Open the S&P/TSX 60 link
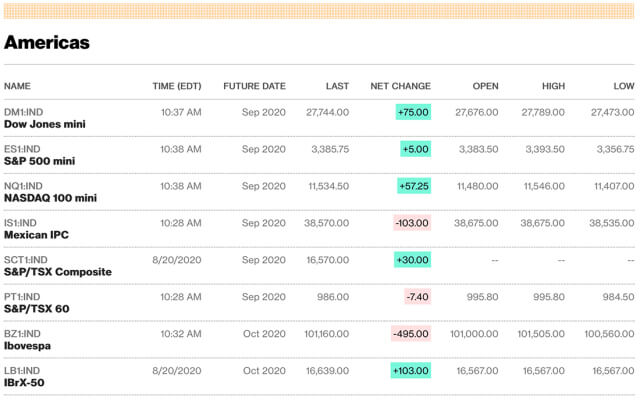640x400 pixels. pyautogui.click(x=37, y=309)
